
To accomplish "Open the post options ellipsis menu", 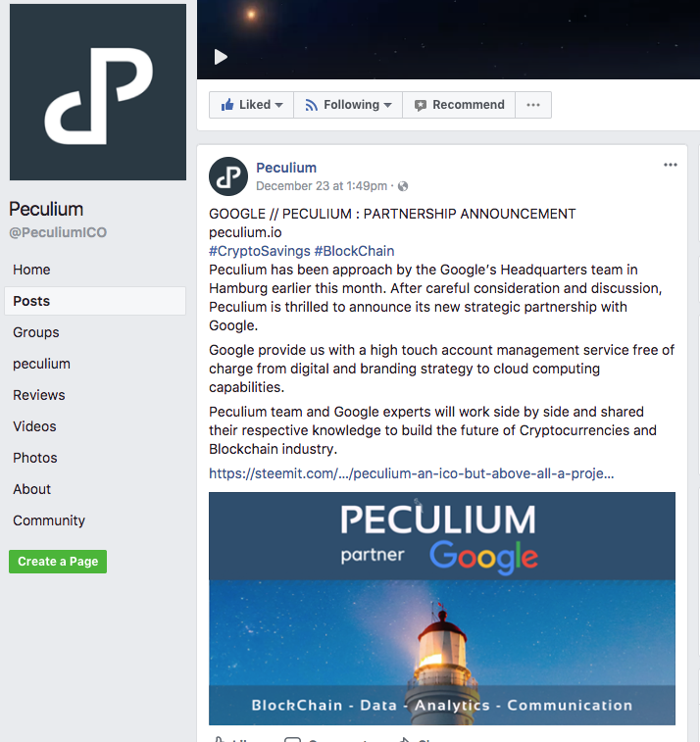I will pyautogui.click(x=671, y=165).
